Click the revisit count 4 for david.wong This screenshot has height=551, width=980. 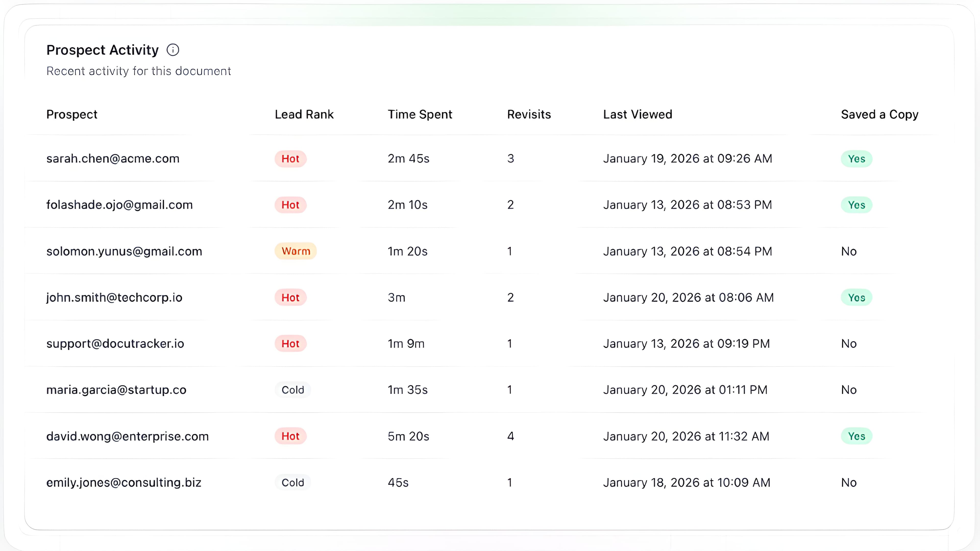click(x=510, y=436)
